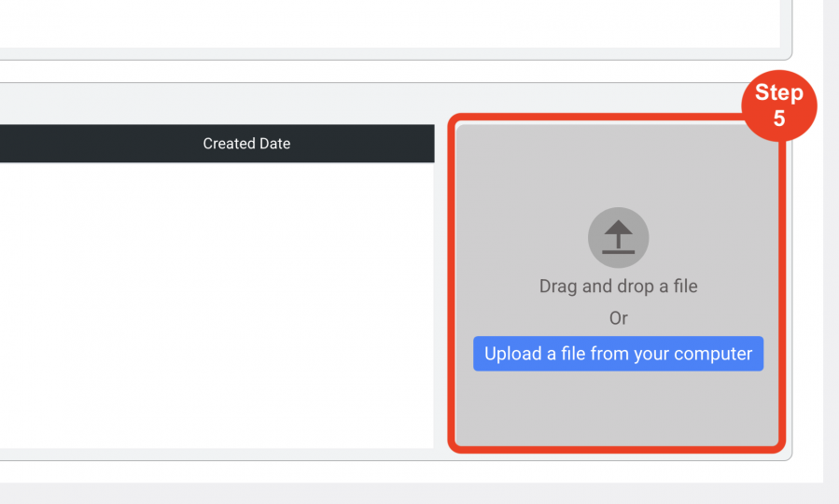Image resolution: width=839 pixels, height=504 pixels.
Task: Click the number 5 in the badge
Action: point(779,119)
